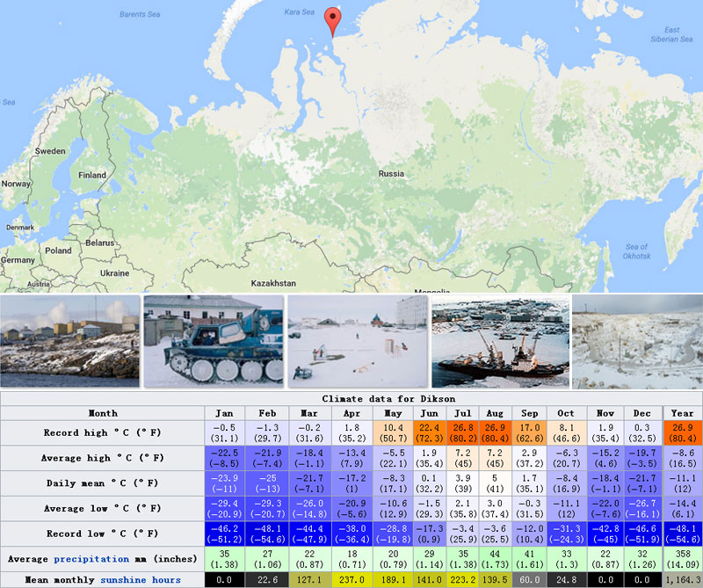Click the Russia label on the map
This screenshot has width=703, height=588.
391,174
